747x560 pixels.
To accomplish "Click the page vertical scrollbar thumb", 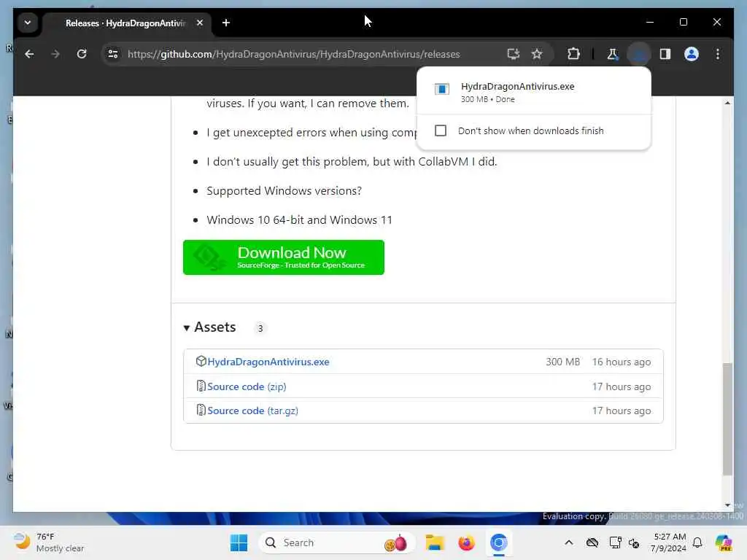I will click(727, 419).
